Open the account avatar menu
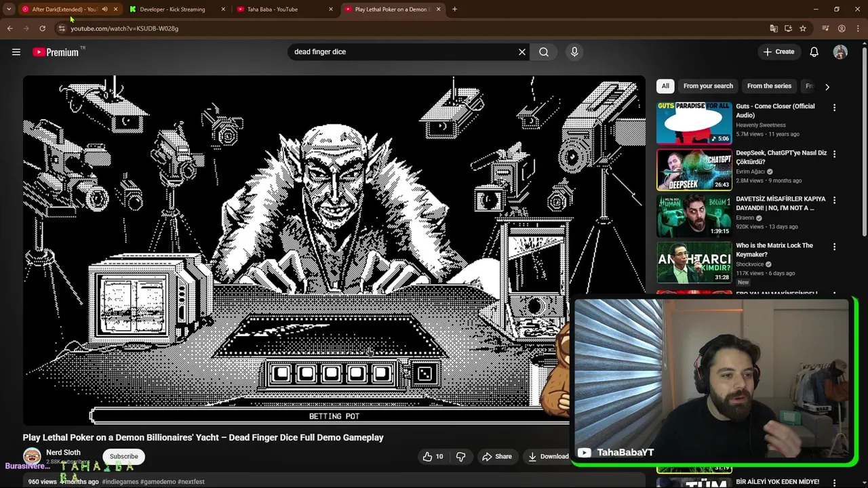Viewport: 868px width, 488px height. (840, 52)
